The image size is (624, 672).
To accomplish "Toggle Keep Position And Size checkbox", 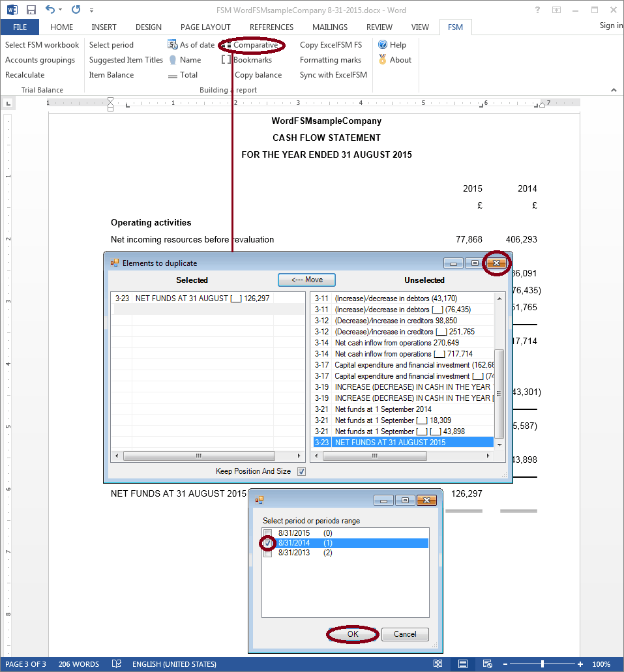I will point(301,471).
